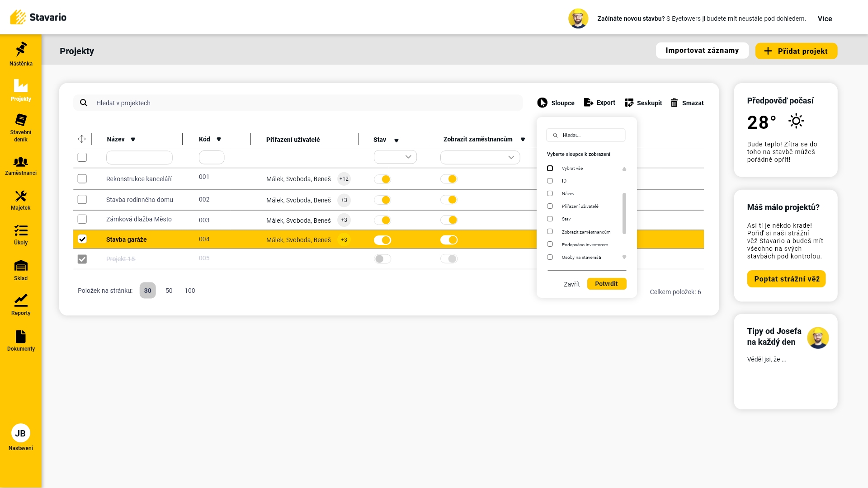Click the Přidat projekt button
This screenshot has height=488, width=868.
(796, 51)
